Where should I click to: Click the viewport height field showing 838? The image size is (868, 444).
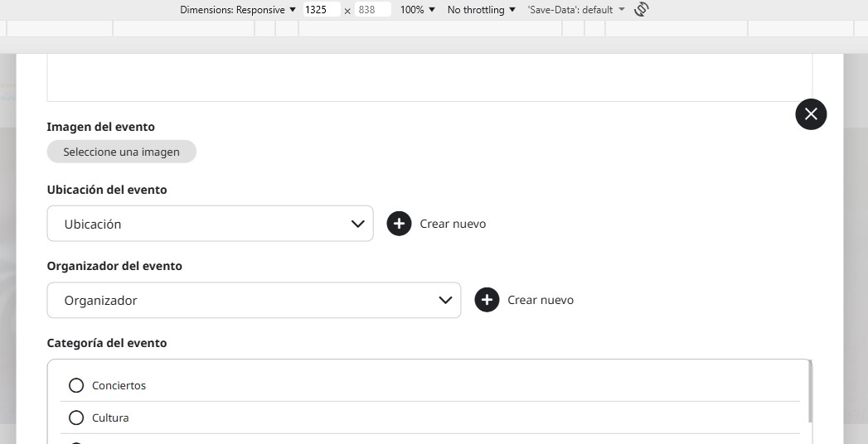point(372,10)
